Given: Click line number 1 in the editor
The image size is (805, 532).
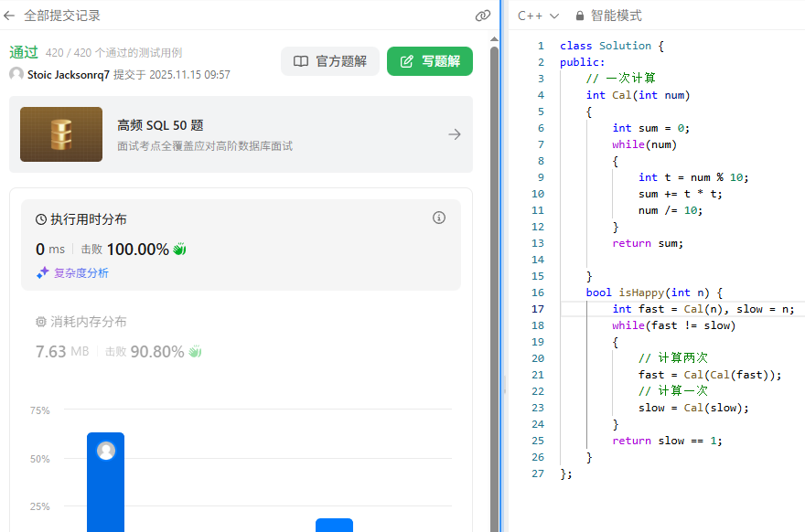Looking at the screenshot, I should tap(541, 46).
